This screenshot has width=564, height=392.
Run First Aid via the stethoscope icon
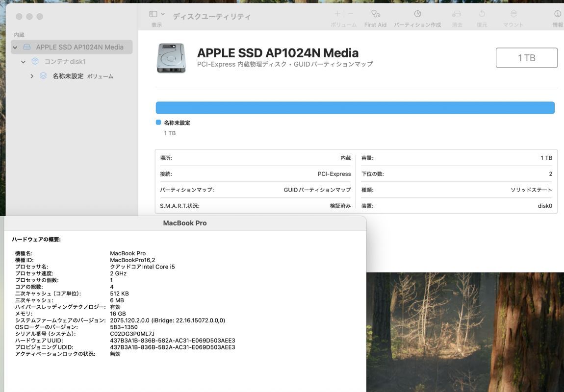[376, 14]
